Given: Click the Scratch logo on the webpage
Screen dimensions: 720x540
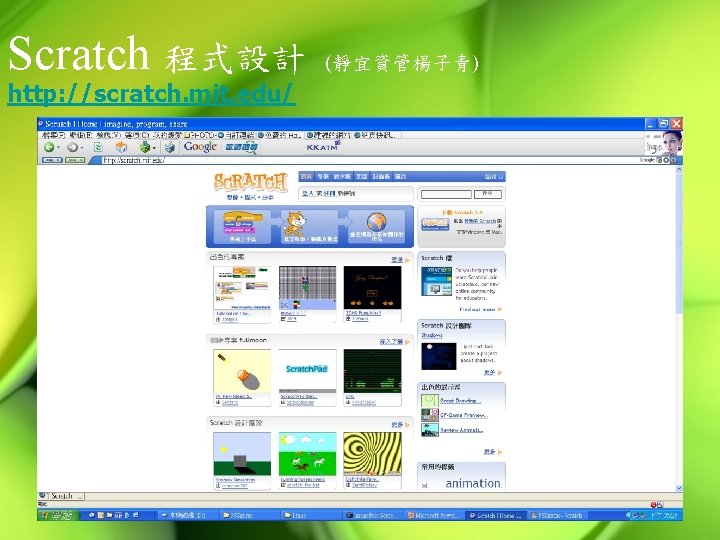Looking at the screenshot, I should (251, 183).
